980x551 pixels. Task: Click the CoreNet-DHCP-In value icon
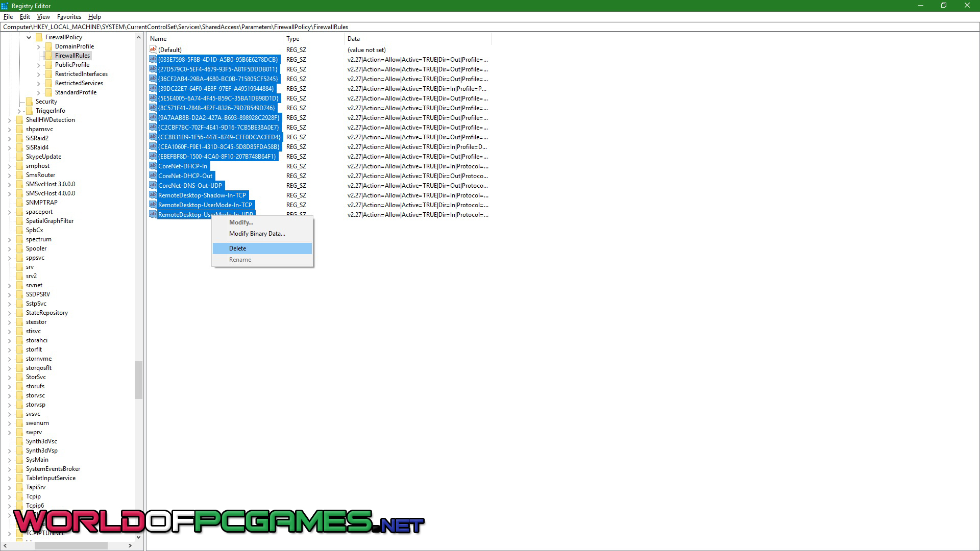tap(153, 166)
